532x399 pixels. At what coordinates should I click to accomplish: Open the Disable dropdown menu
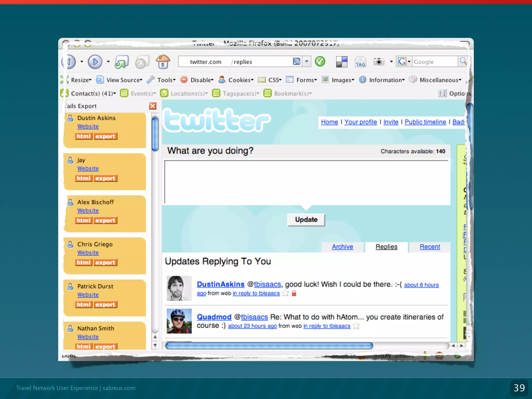pyautogui.click(x=197, y=80)
